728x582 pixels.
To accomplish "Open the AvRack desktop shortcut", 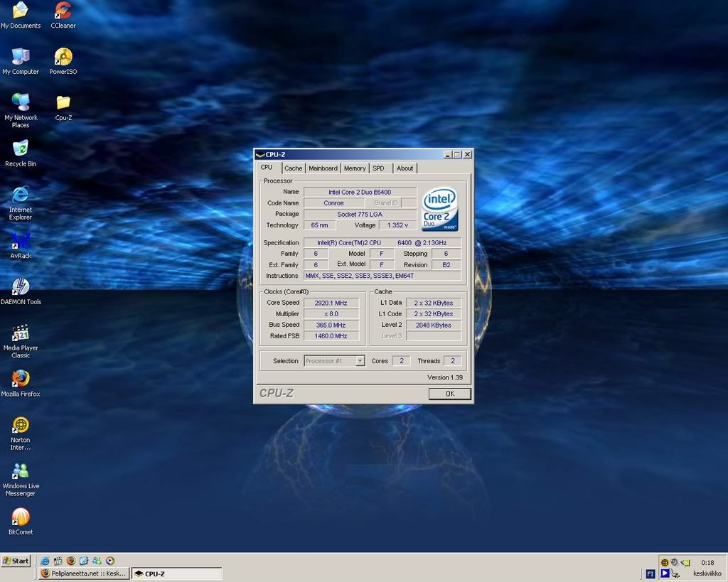I will [x=21, y=241].
